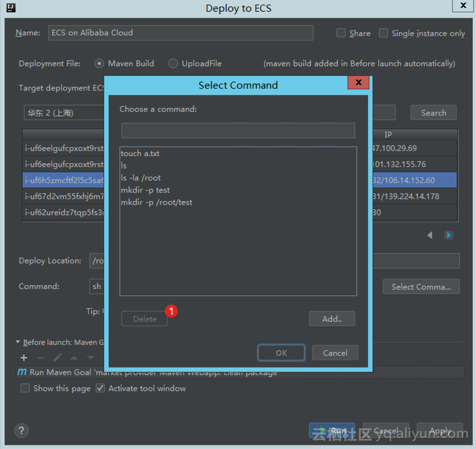
Task: Click Cancel button in Deploy to ECS
Action: [x=386, y=430]
